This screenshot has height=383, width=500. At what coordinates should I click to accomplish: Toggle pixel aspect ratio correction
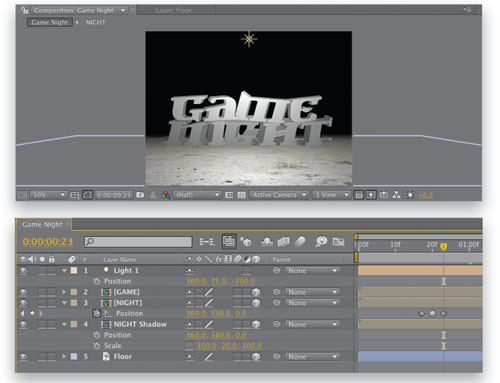(x=359, y=195)
